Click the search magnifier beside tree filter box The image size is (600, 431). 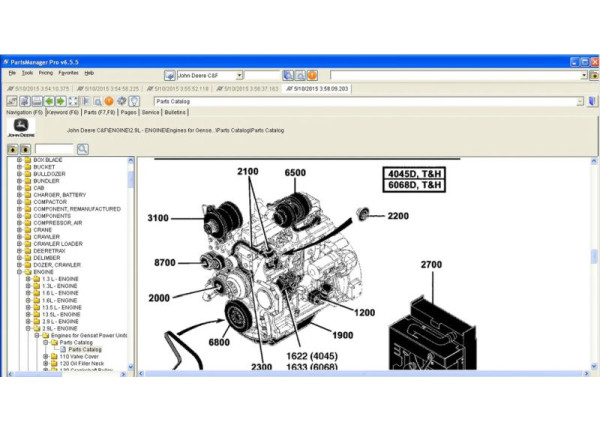[x=83, y=149]
